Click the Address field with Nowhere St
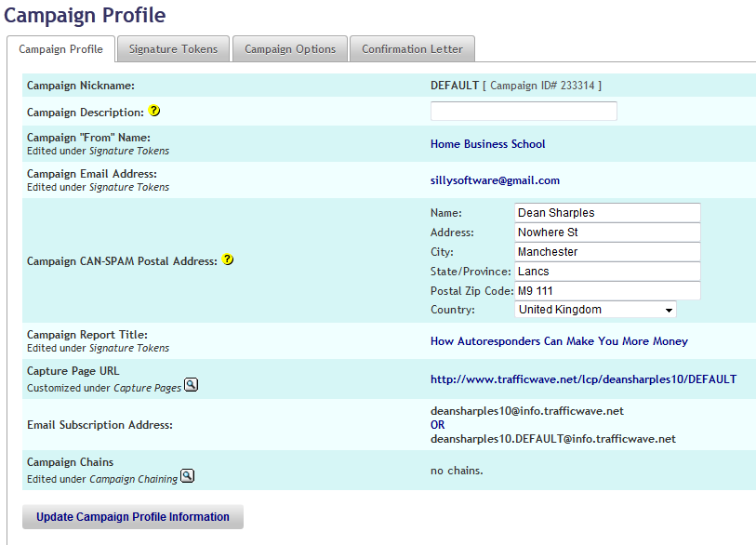Viewport: 756px width, 545px height. point(606,233)
